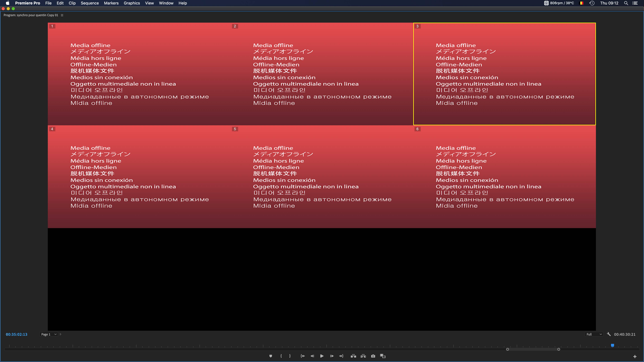Screen dimensions: 644x362
Task: Open the Sequence menu
Action: pos(90,3)
